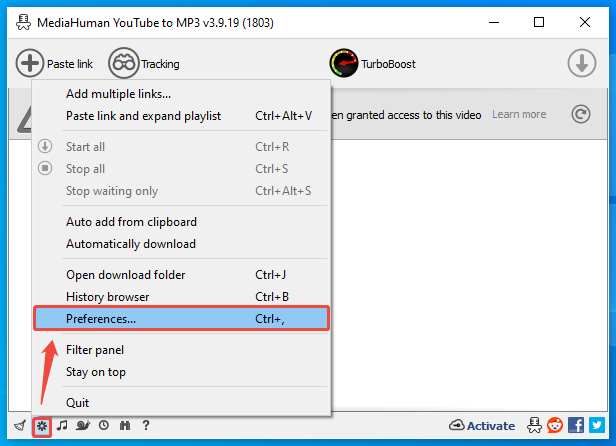616x446 pixels.
Task: Select Stop waiting only entry
Action: click(182, 191)
